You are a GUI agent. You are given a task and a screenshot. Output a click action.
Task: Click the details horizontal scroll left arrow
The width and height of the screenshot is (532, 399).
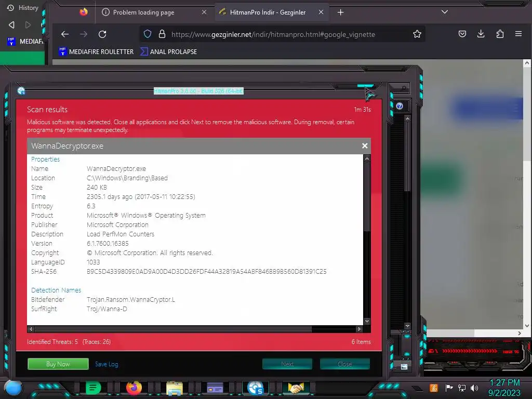click(x=31, y=329)
